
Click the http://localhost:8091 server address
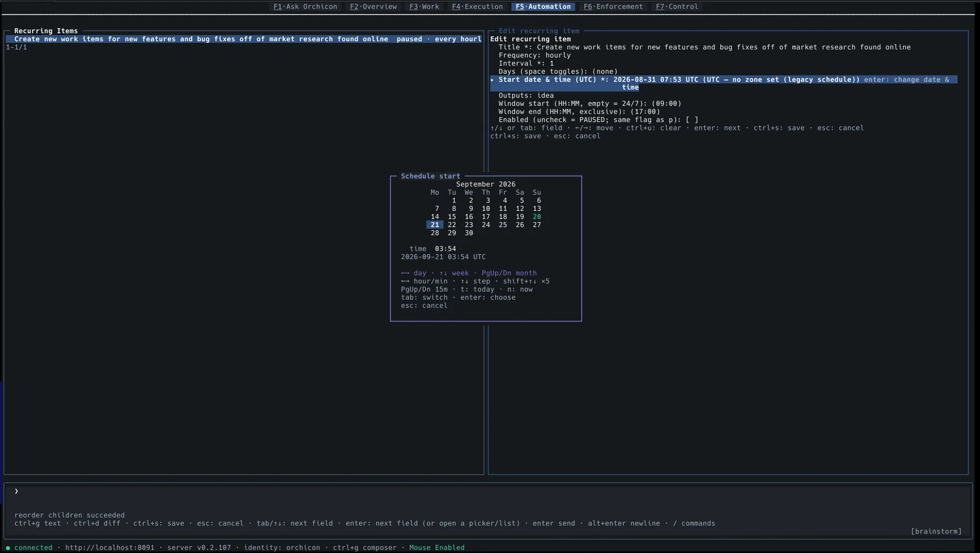(x=110, y=548)
